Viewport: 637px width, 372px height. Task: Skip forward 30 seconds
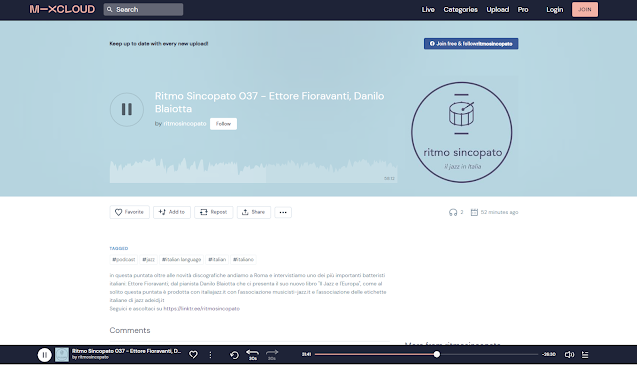272,355
